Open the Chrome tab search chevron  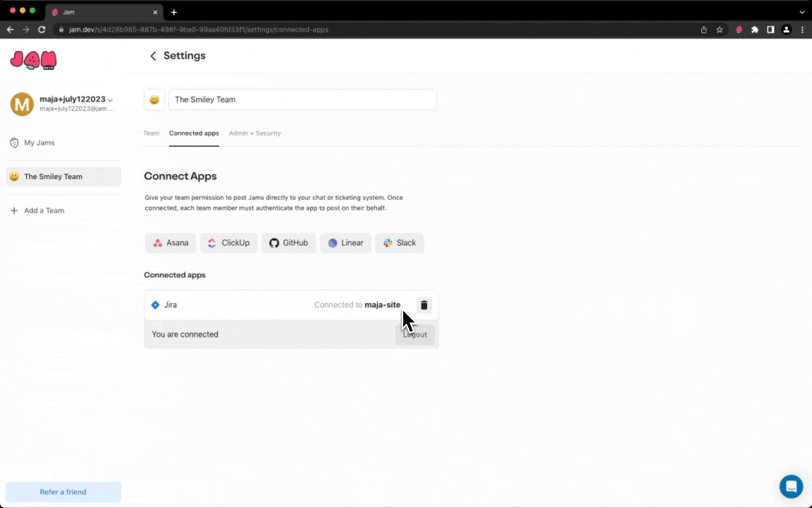coord(802,12)
